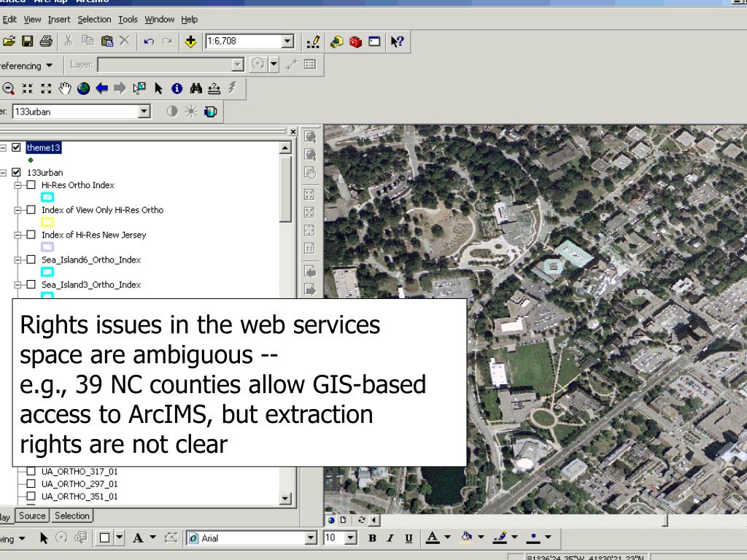
Task: Collapse the Hi-Res Ortho Index tree node
Action: pos(18,184)
